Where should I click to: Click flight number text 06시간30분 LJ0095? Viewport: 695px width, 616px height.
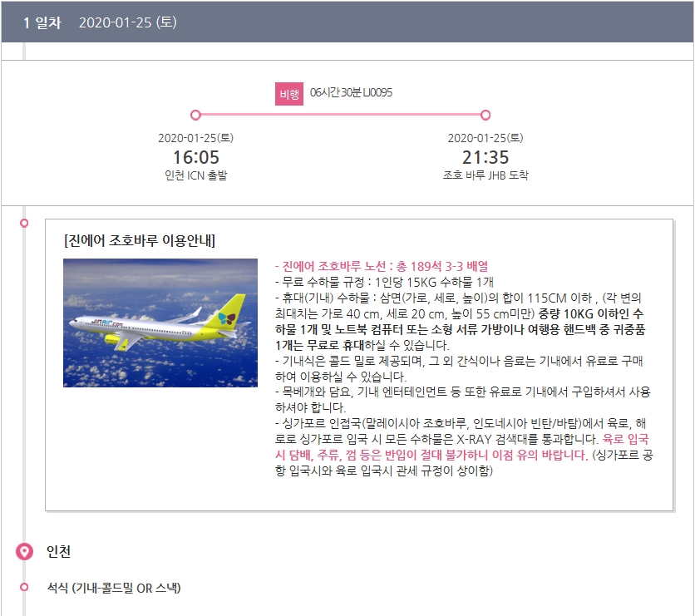point(350,92)
